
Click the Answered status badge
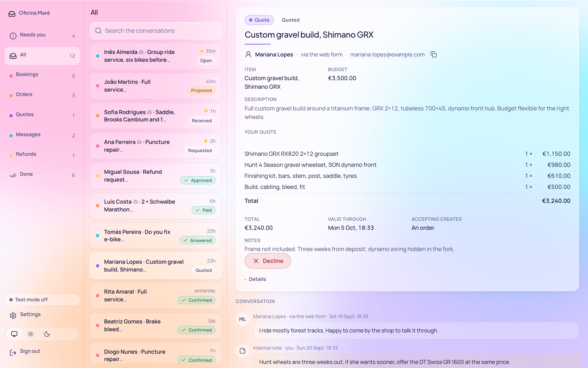point(197,240)
